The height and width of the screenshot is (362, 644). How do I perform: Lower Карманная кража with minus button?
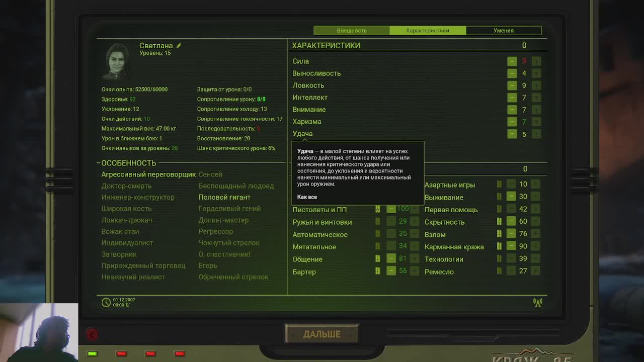point(511,246)
